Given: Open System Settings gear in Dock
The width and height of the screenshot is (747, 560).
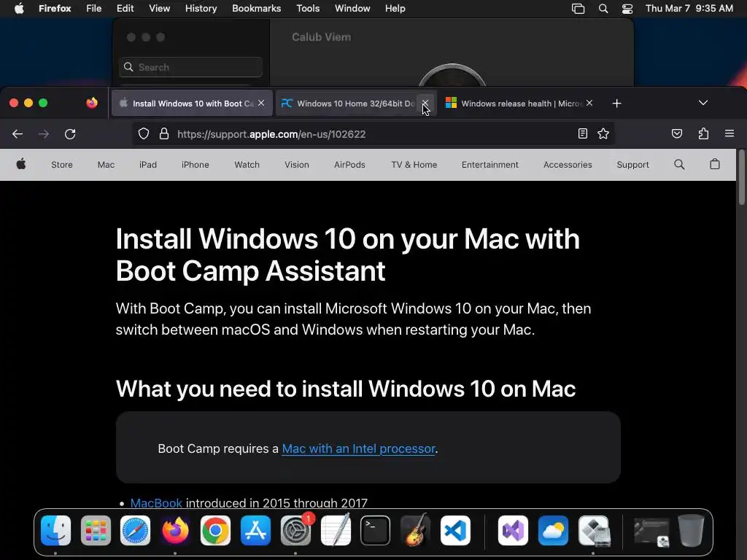Looking at the screenshot, I should tap(295, 531).
